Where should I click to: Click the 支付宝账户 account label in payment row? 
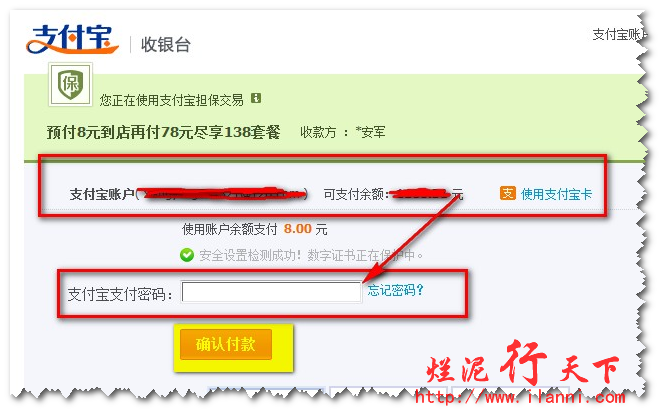pos(102,194)
